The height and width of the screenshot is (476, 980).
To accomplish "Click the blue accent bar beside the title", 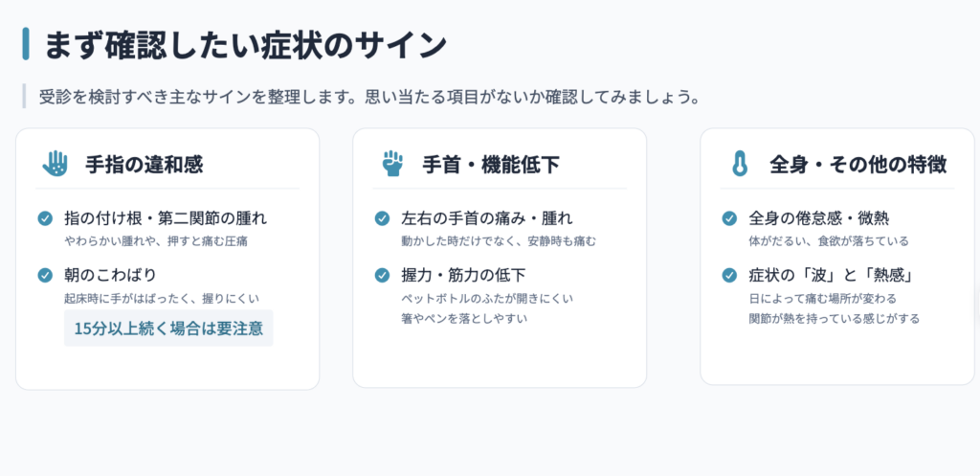I will point(26,44).
